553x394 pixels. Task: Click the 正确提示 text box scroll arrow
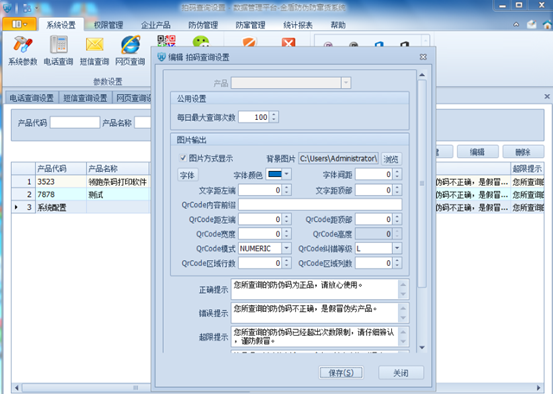(x=403, y=289)
